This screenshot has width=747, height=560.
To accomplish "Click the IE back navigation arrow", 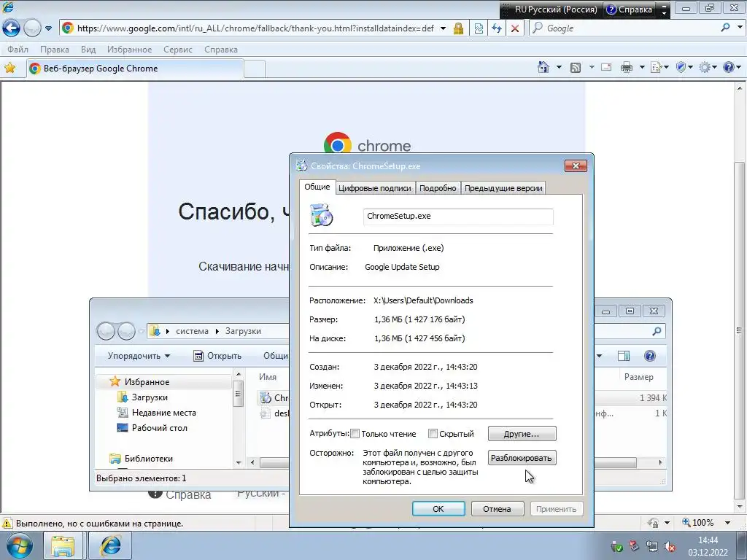I will point(12,28).
